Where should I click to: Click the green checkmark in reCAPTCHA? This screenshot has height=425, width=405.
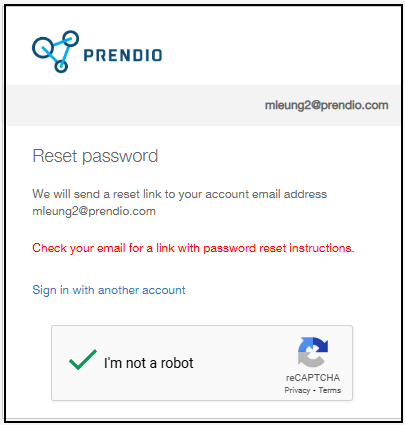pyautogui.click(x=83, y=360)
